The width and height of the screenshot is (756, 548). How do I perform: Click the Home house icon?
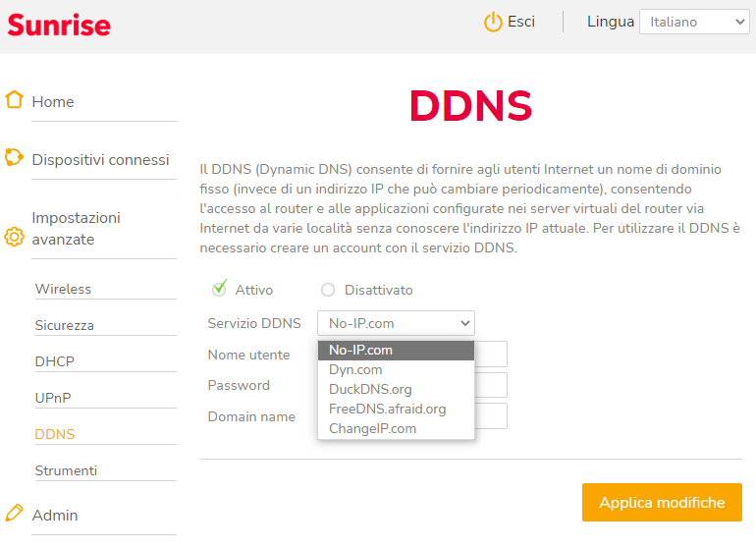point(14,100)
